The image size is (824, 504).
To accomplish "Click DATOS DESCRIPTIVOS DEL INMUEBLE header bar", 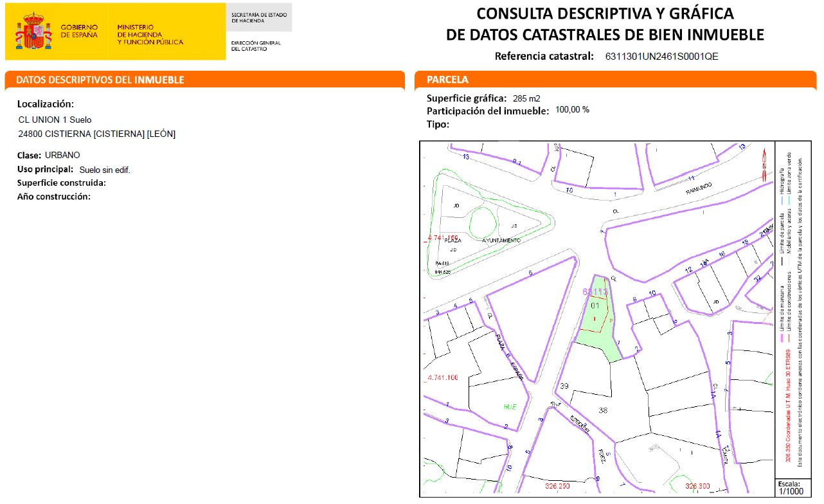I will (x=204, y=80).
